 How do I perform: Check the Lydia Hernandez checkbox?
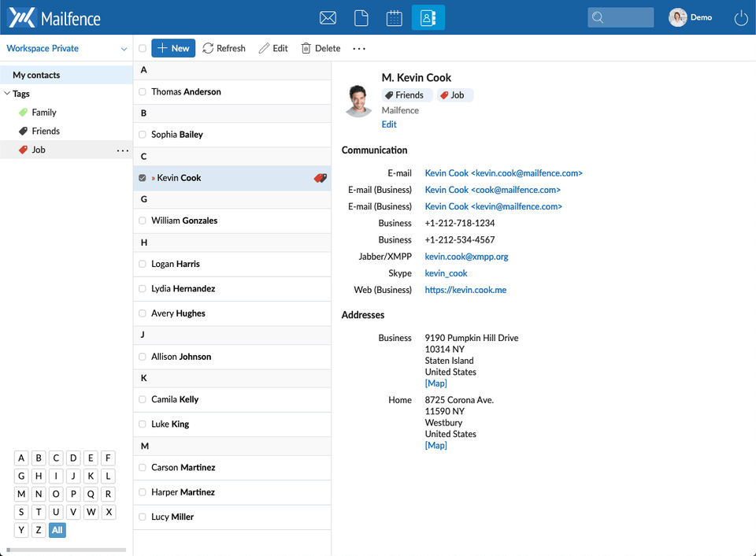point(143,289)
